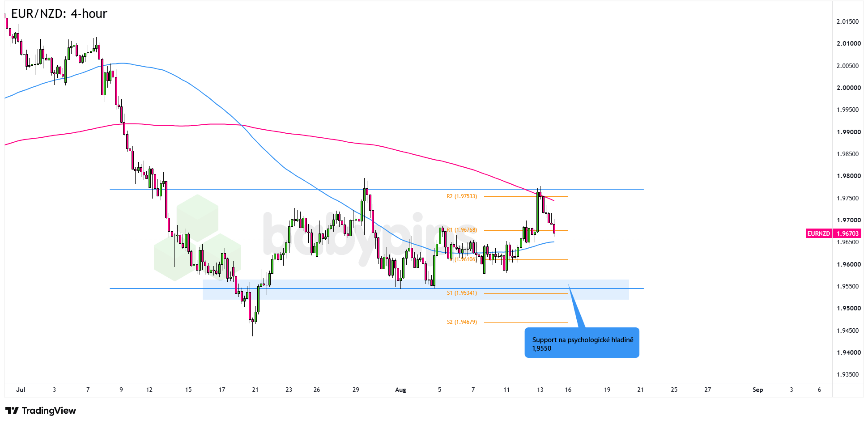Click the 1.95000 price axis label

(x=849, y=308)
